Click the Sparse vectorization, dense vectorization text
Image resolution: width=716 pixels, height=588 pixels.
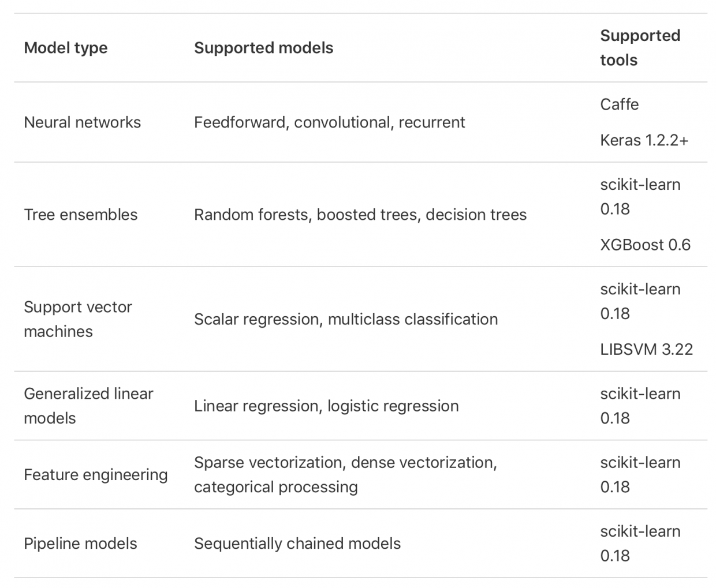click(x=345, y=463)
